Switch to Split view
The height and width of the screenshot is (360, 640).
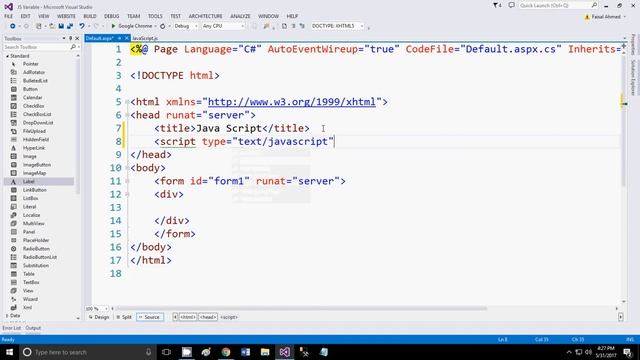coord(124,317)
